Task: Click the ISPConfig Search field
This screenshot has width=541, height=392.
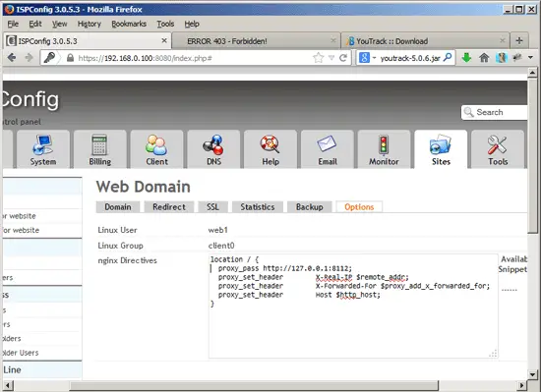Action: tap(494, 112)
